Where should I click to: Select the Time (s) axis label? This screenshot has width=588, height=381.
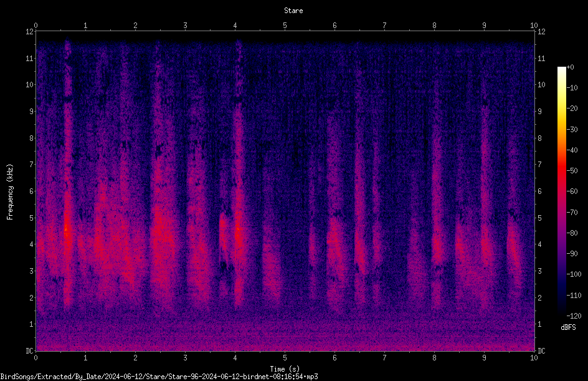[285, 369]
